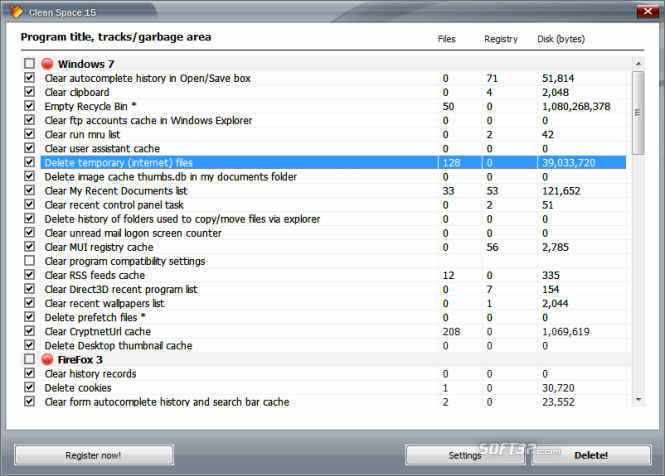Viewport: 665px width, 476px height.
Task: Select Clear Direct3D recent program list text
Action: tap(121, 289)
